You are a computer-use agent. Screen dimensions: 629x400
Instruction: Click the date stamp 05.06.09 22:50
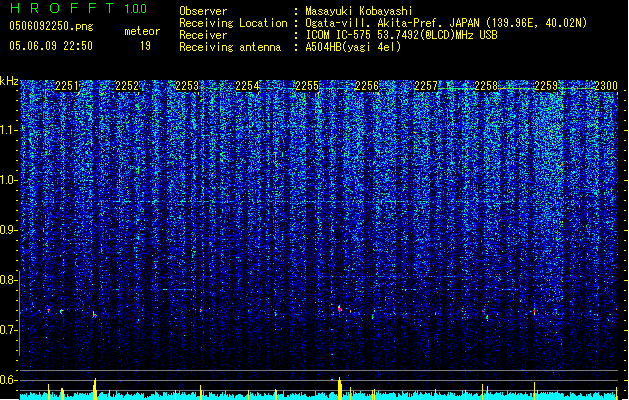(x=51, y=46)
